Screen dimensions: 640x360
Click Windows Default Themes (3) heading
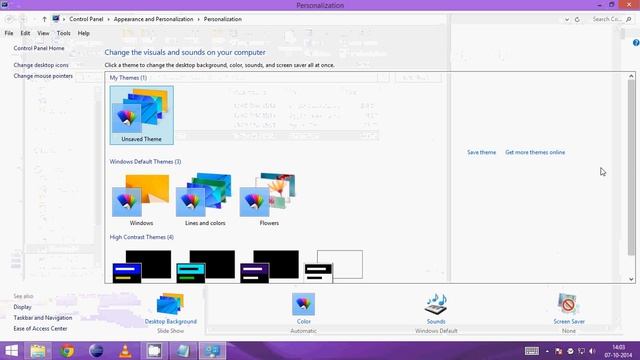145,162
